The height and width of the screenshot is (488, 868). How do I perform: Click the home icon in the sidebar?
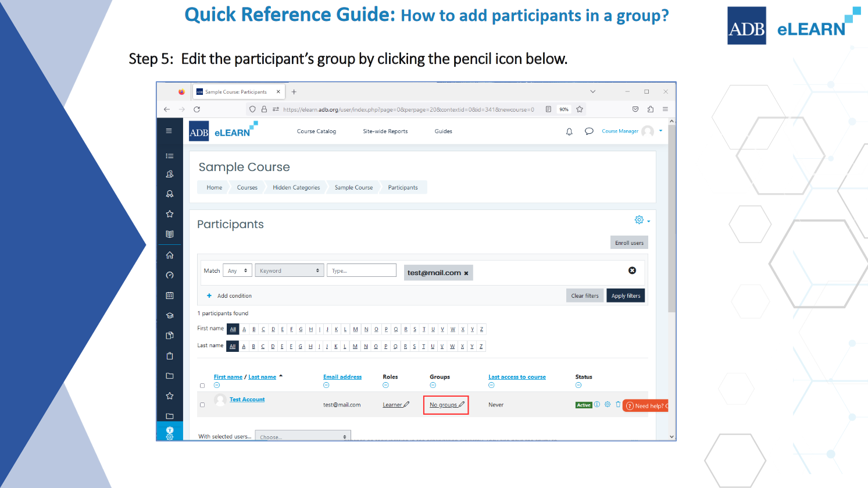point(169,255)
